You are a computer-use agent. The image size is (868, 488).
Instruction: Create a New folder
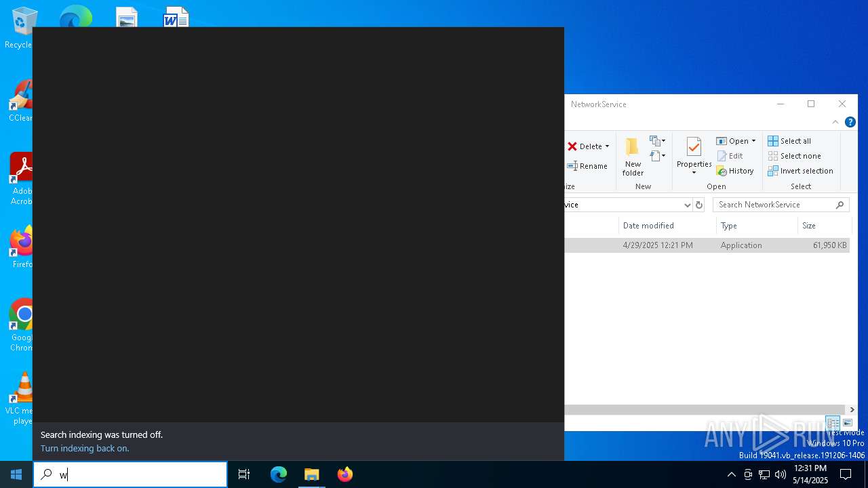[x=633, y=157]
